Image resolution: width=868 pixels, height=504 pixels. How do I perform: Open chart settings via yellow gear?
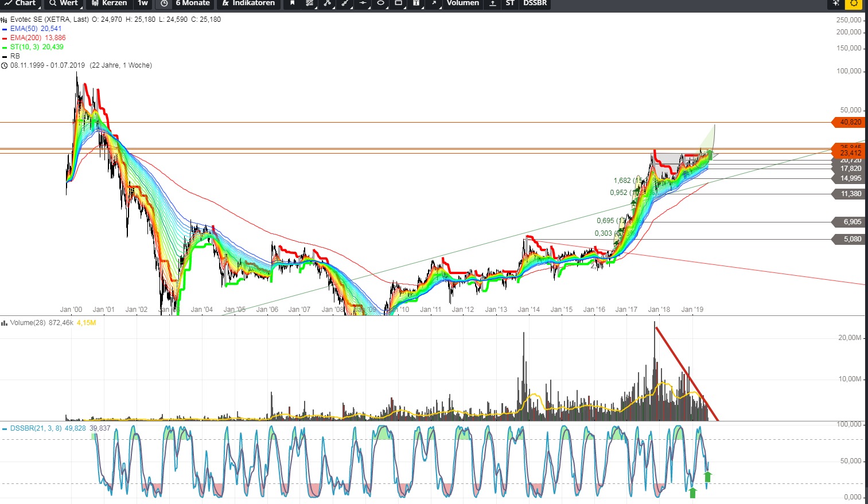click(x=854, y=3)
